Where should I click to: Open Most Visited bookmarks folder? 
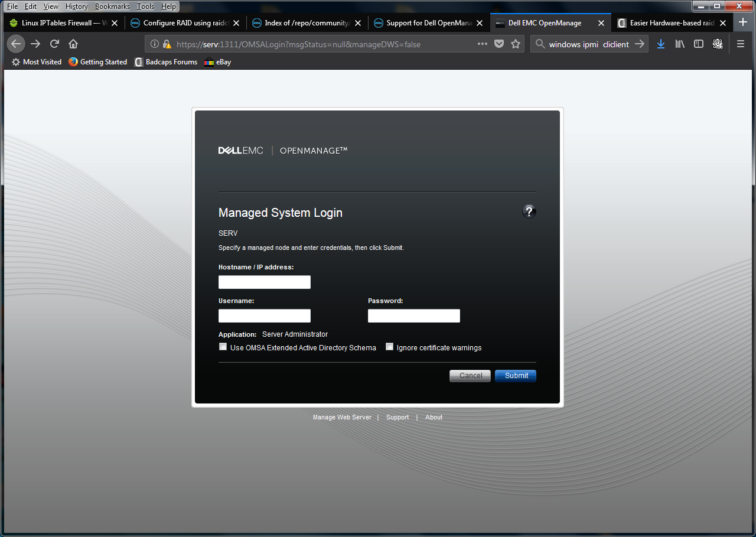pyautogui.click(x=37, y=62)
